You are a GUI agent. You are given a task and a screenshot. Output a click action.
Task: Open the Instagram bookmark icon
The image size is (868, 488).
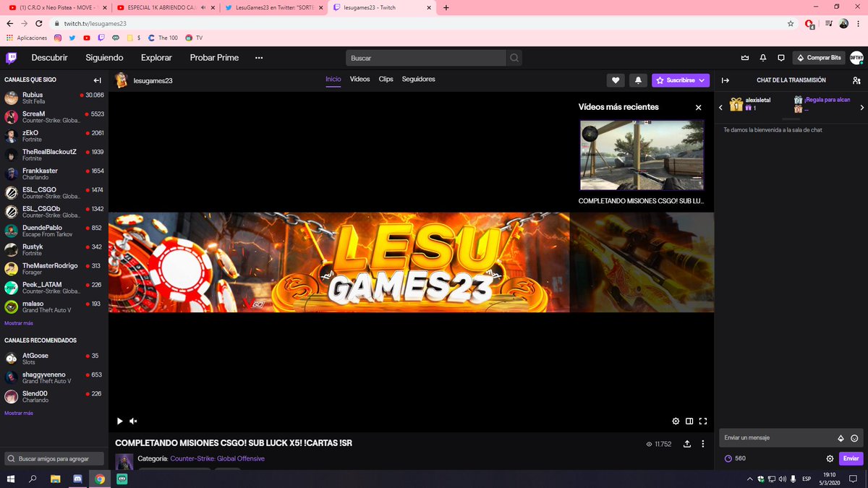point(58,38)
